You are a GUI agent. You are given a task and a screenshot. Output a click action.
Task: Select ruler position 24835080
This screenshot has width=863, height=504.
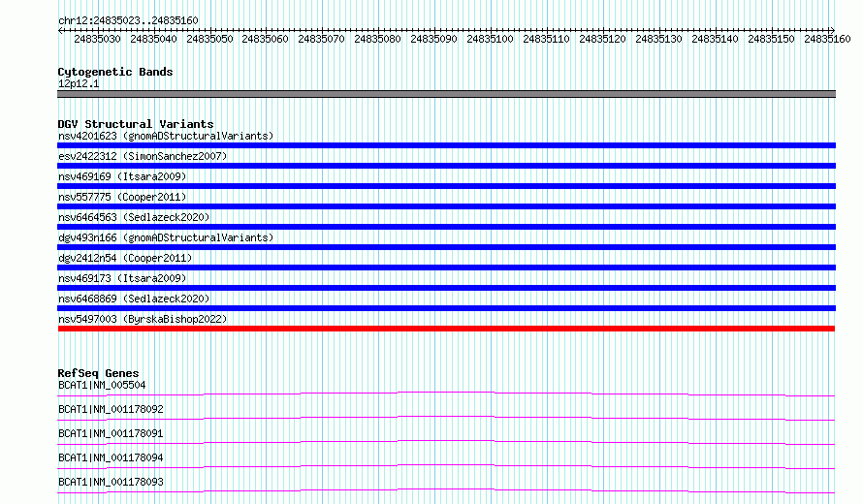[377, 39]
